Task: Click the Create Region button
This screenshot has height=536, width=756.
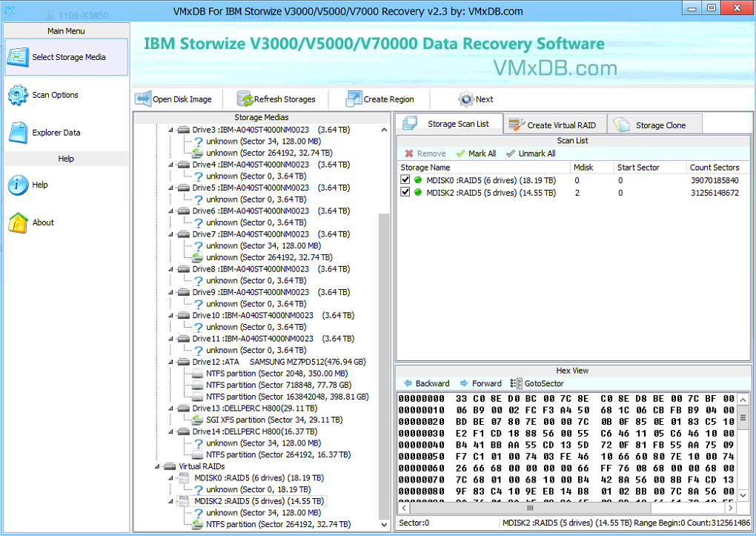Action: click(380, 99)
